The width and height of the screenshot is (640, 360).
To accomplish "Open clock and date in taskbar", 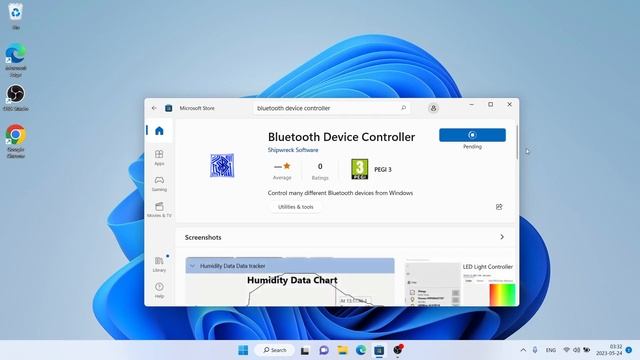I will pos(609,350).
